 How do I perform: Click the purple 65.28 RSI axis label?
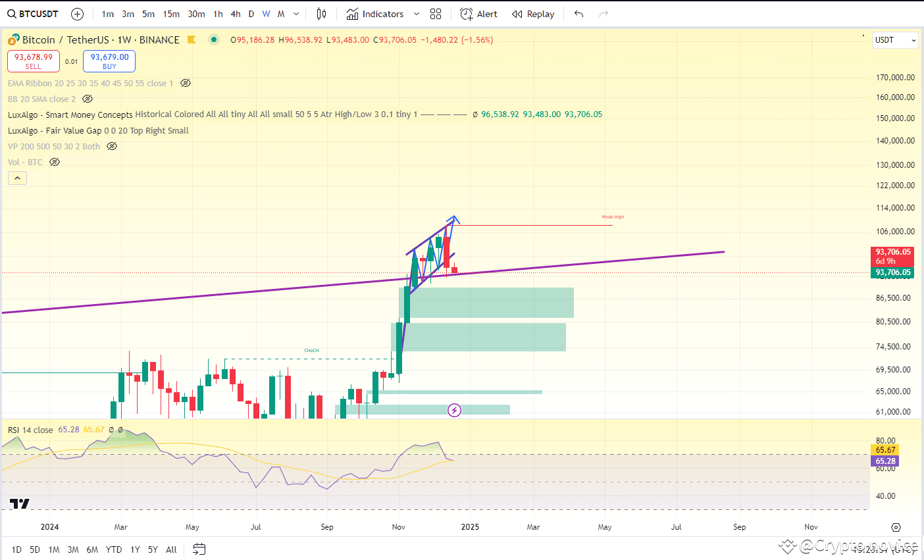pyautogui.click(x=885, y=461)
